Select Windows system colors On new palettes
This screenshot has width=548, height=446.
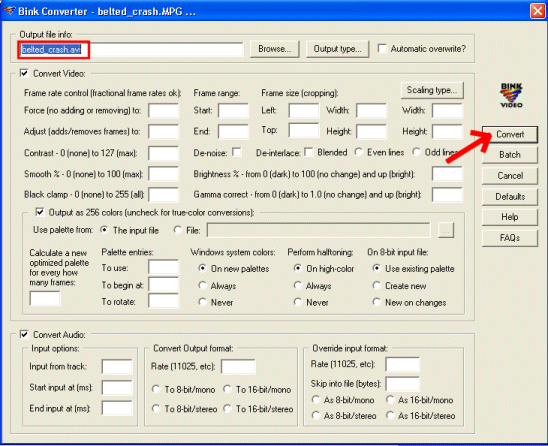[x=202, y=268]
